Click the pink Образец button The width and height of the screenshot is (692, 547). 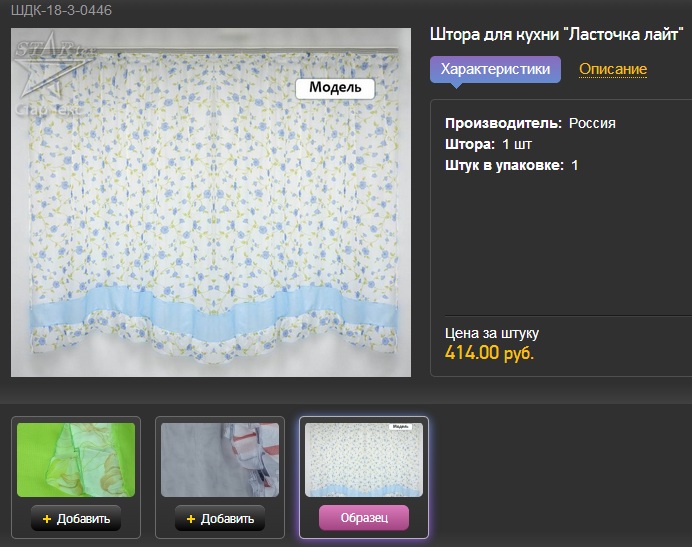[x=364, y=517]
